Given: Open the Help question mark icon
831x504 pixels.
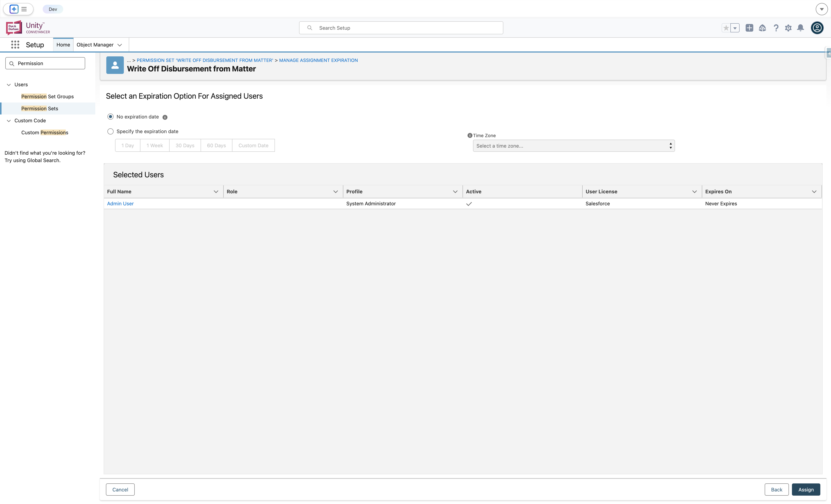Looking at the screenshot, I should point(776,28).
